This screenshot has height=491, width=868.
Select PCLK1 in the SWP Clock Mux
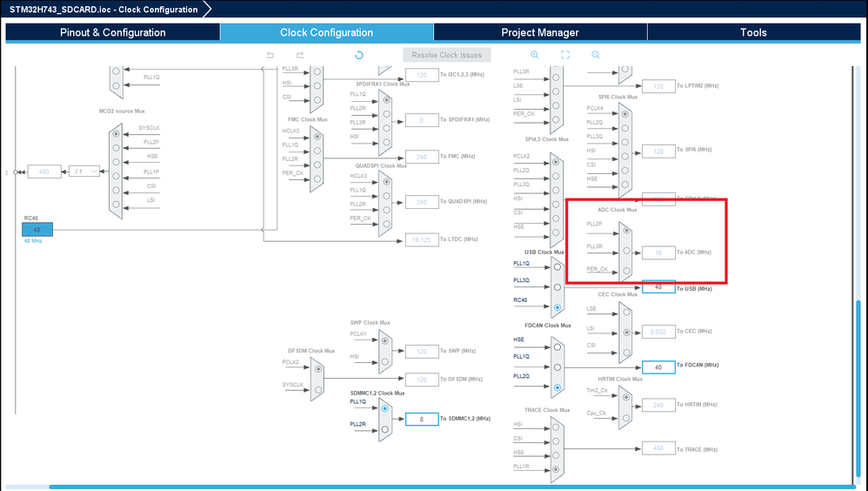(x=385, y=340)
